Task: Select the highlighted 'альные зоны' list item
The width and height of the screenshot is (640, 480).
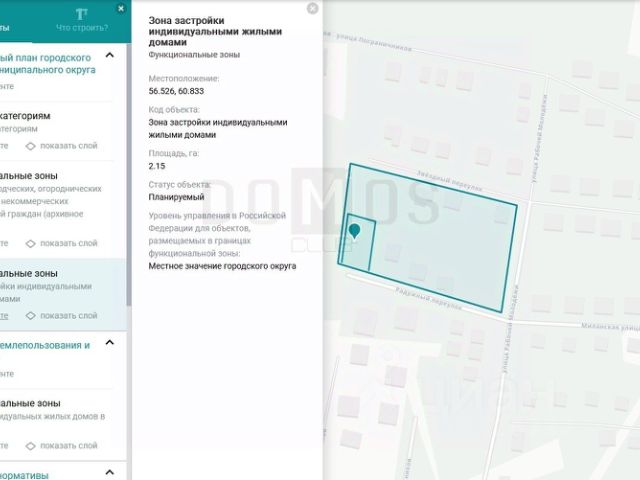Action: point(63,294)
